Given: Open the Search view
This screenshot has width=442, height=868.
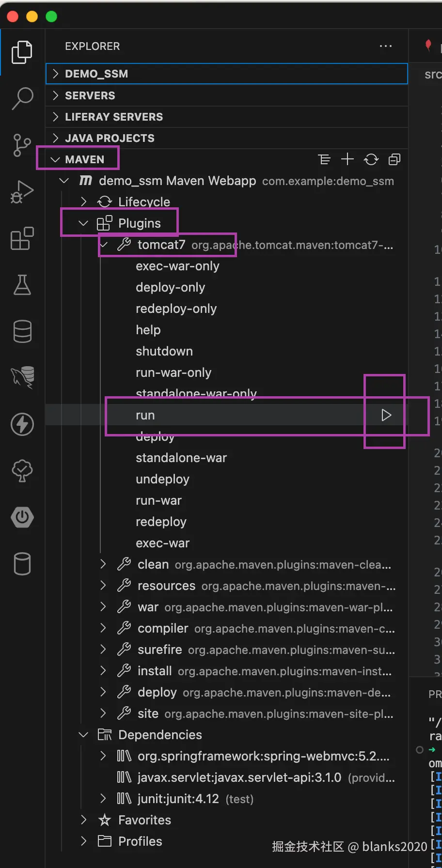Looking at the screenshot, I should (21, 98).
